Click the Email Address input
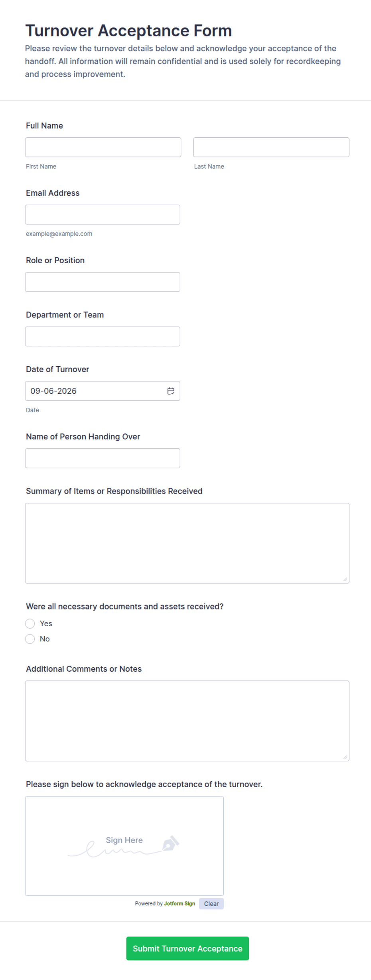This screenshot has height=980, width=371. point(103,214)
